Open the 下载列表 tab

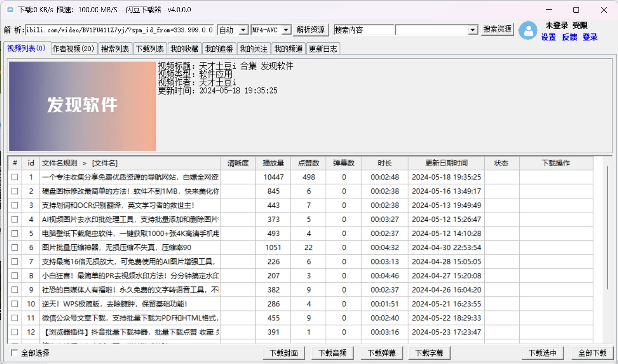(150, 49)
